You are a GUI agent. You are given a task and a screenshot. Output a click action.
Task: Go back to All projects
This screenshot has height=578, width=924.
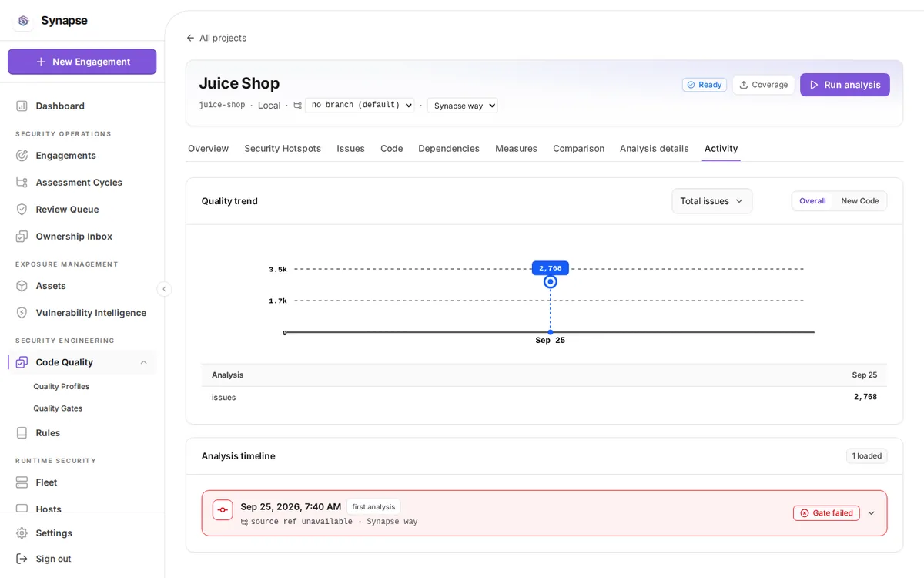tap(216, 38)
